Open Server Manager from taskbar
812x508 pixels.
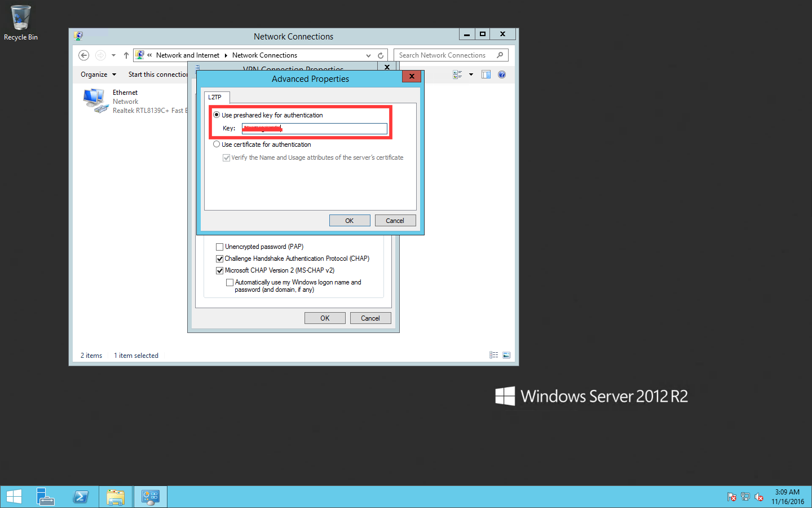[x=46, y=497]
